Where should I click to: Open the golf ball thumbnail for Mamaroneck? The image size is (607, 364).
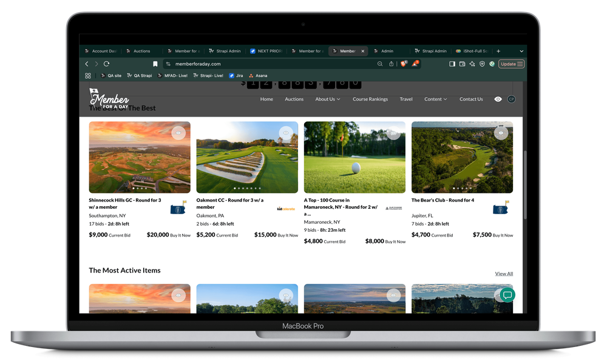354,158
